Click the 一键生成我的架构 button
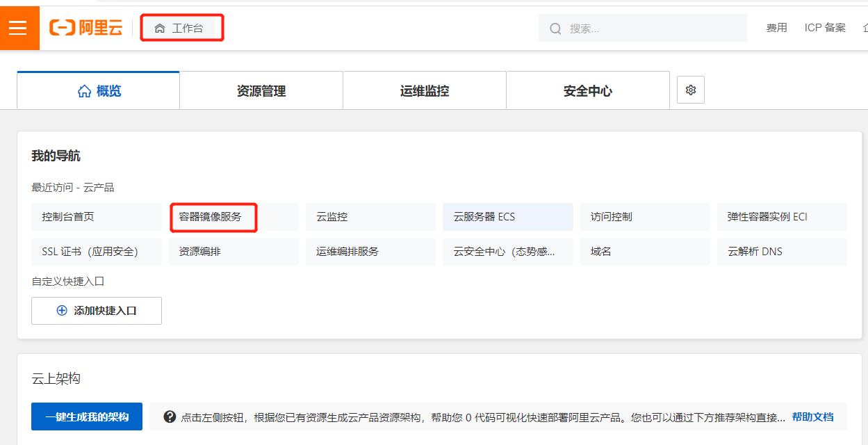868x445 pixels. click(87, 417)
